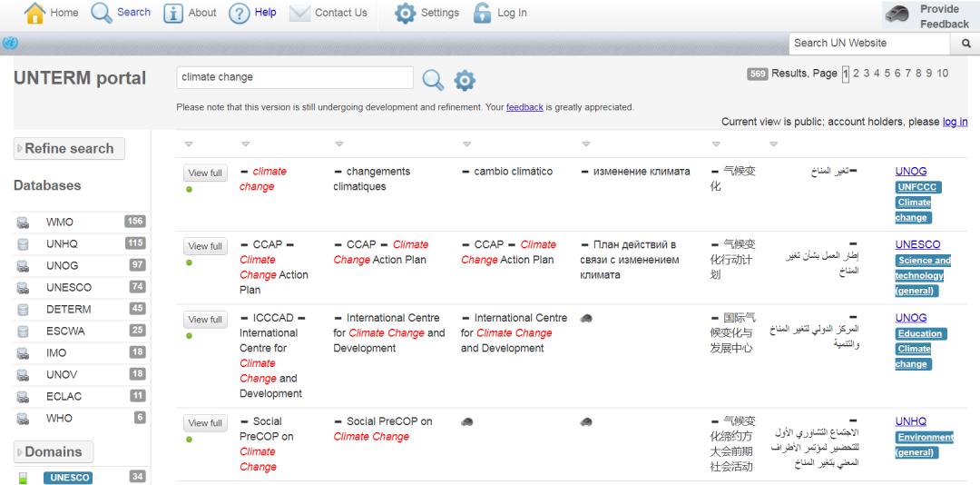Click the database icon next to UNOG

23,266
